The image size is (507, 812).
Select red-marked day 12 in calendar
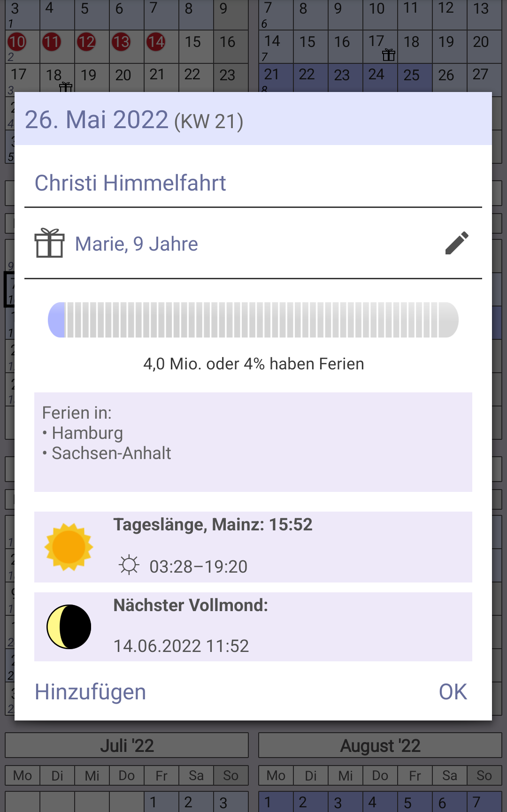86,42
